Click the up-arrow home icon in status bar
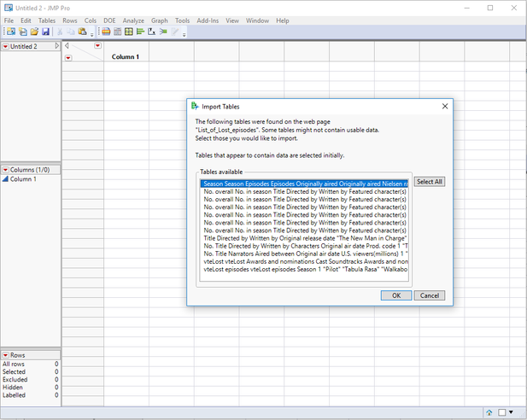 pyautogui.click(x=489, y=412)
